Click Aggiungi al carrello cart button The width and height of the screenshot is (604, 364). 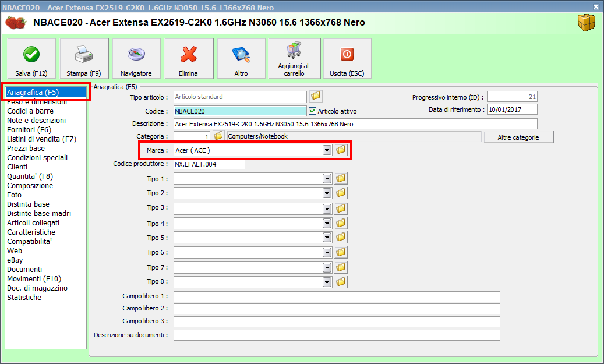(294, 59)
